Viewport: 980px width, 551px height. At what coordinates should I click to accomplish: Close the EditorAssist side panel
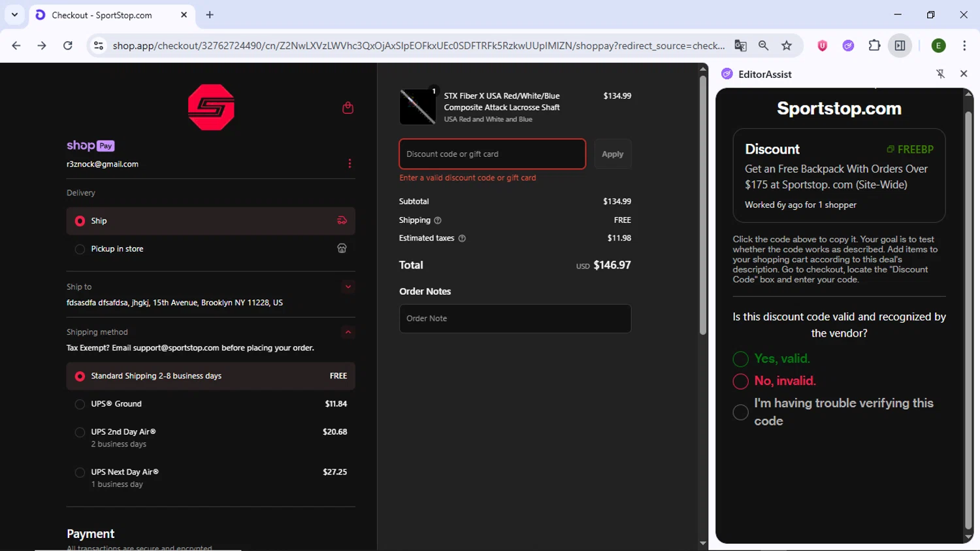point(964,74)
